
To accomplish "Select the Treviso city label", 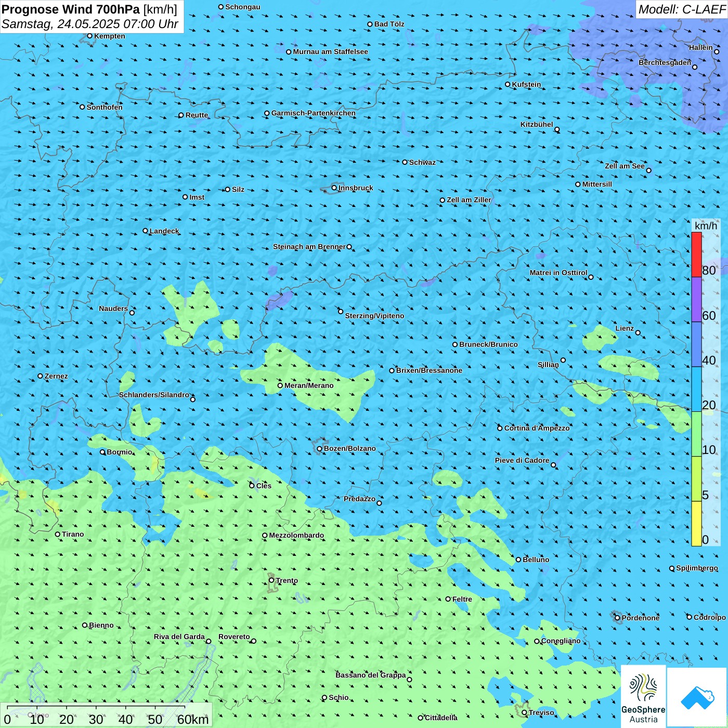I will click(541, 712).
